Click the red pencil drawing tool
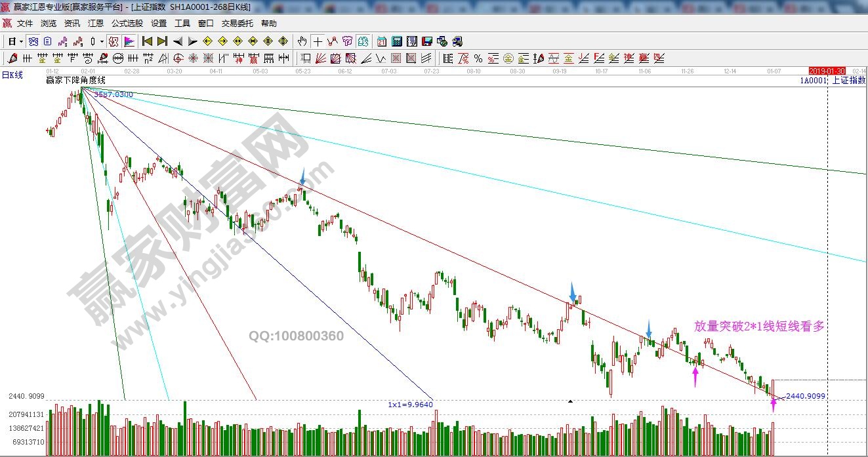The image size is (868, 457). point(12,58)
